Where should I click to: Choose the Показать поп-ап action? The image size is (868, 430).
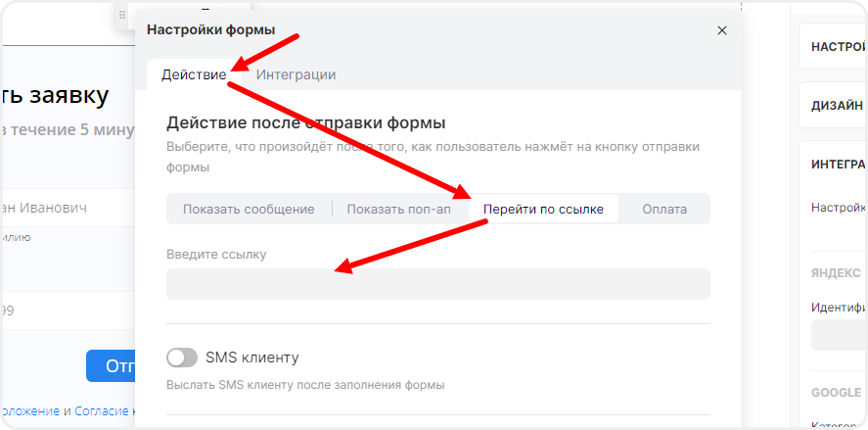click(398, 209)
